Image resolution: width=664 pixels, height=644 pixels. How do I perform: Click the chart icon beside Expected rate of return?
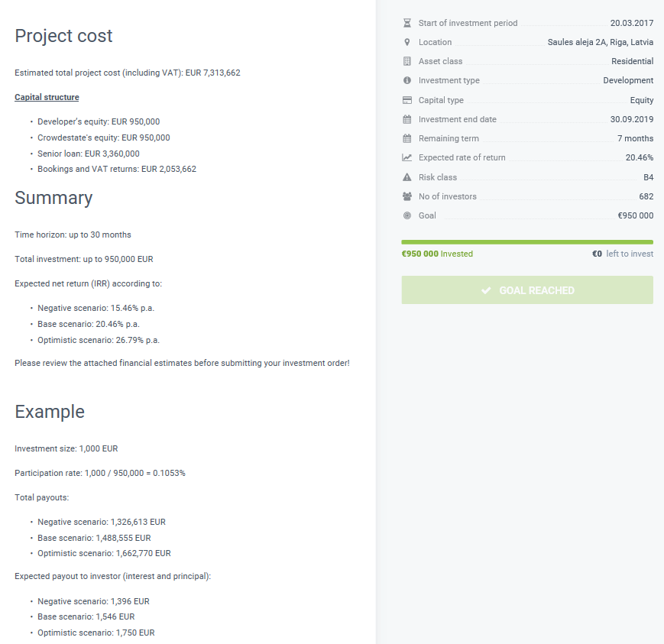[x=406, y=157]
